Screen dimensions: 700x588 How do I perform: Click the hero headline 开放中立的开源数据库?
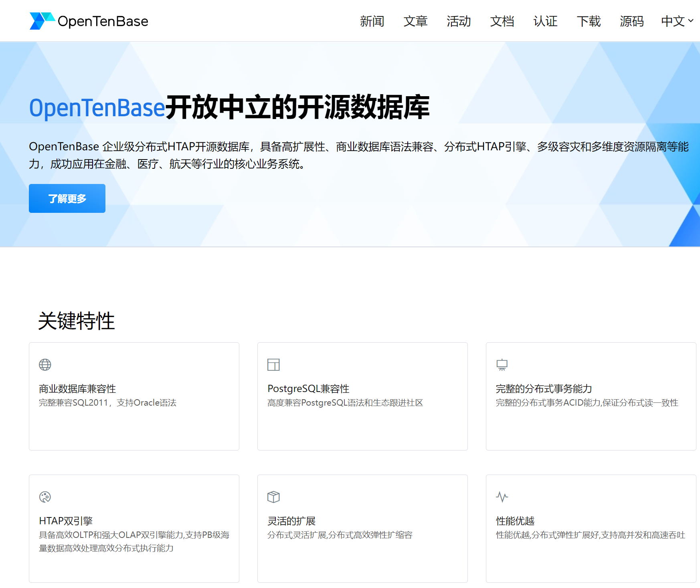(x=297, y=107)
